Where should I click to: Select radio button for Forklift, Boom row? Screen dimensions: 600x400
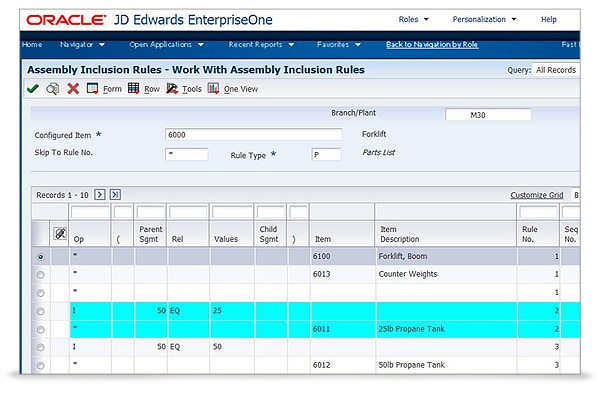click(41, 257)
